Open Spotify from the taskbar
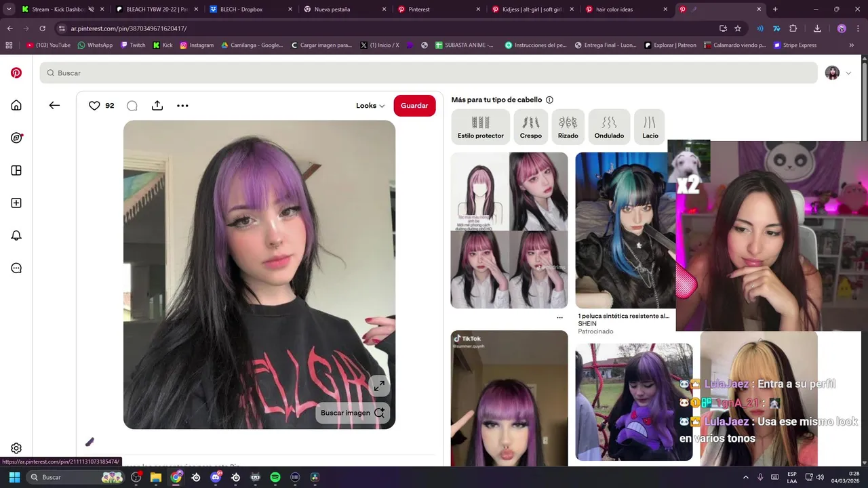Screen dimensions: 868x488 tap(275, 477)
